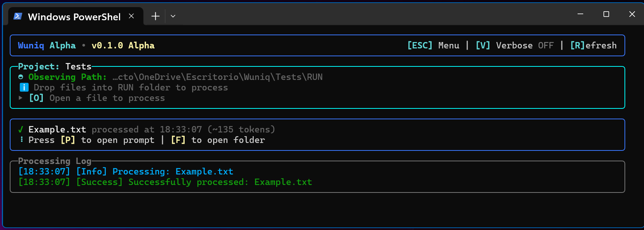Screen dimensions: 644x230
Task: Expand the triangle before Open a file
Action: (21, 98)
